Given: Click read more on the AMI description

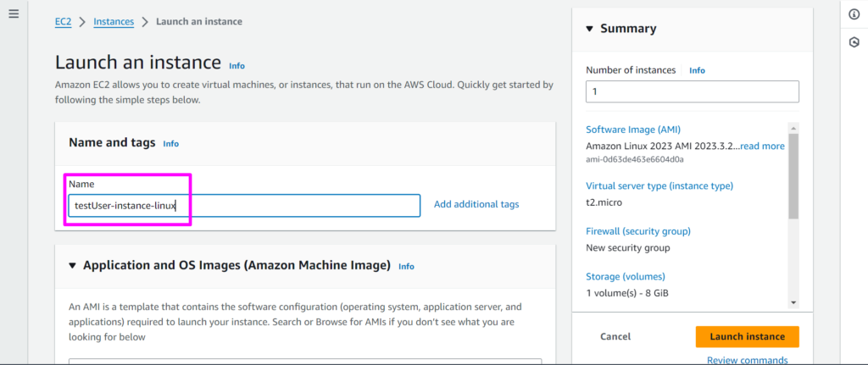Looking at the screenshot, I should [762, 146].
